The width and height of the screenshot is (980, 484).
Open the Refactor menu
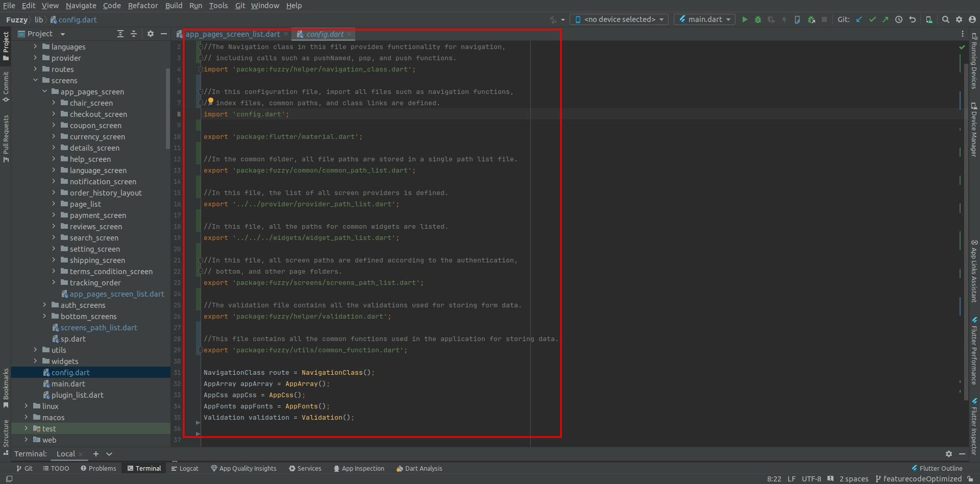[x=143, y=6]
